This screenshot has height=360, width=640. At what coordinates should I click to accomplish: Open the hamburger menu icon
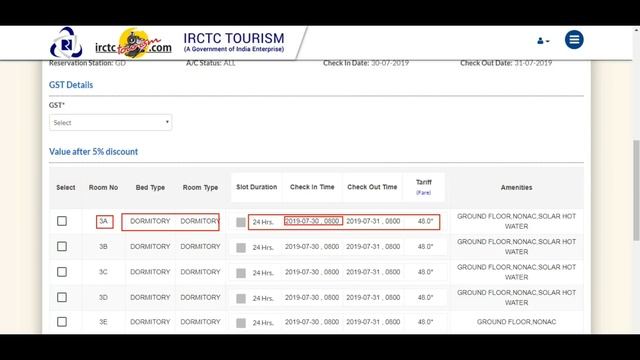click(574, 40)
